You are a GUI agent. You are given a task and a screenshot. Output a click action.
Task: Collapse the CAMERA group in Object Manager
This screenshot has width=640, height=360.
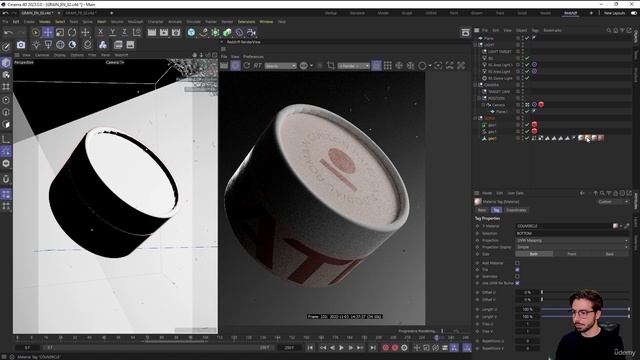point(476,85)
